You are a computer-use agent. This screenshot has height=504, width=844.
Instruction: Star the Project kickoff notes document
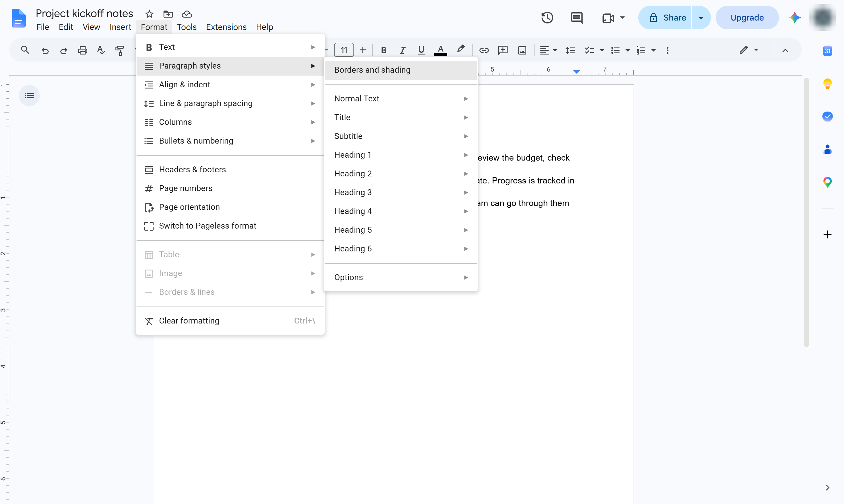click(149, 14)
